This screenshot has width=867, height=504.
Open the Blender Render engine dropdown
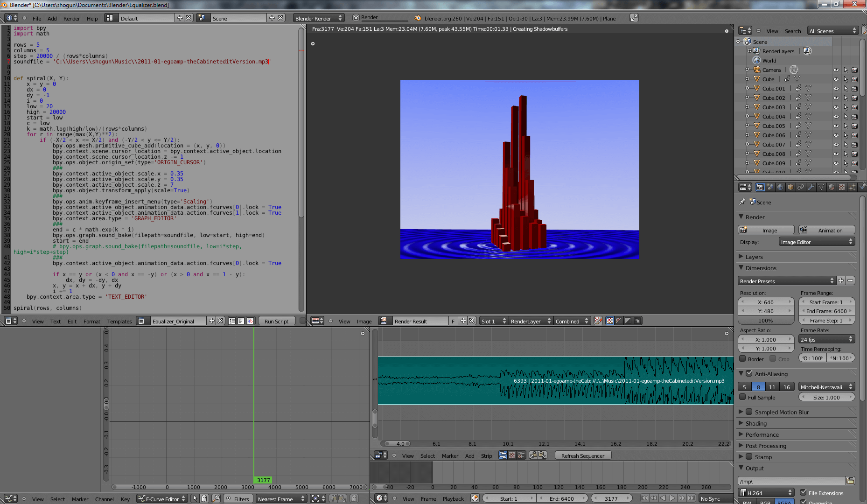pyautogui.click(x=319, y=18)
